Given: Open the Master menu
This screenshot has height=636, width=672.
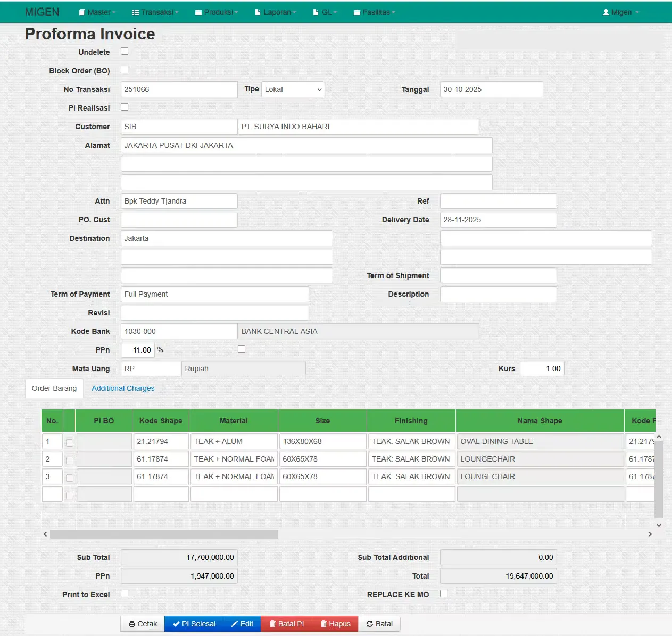Looking at the screenshot, I should [97, 12].
